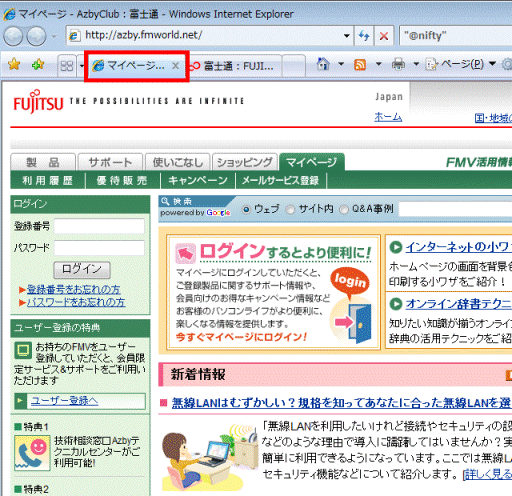The height and width of the screenshot is (496, 512).
Task: Click the green arrow beside ユーザー登録へ
Action: (20, 400)
